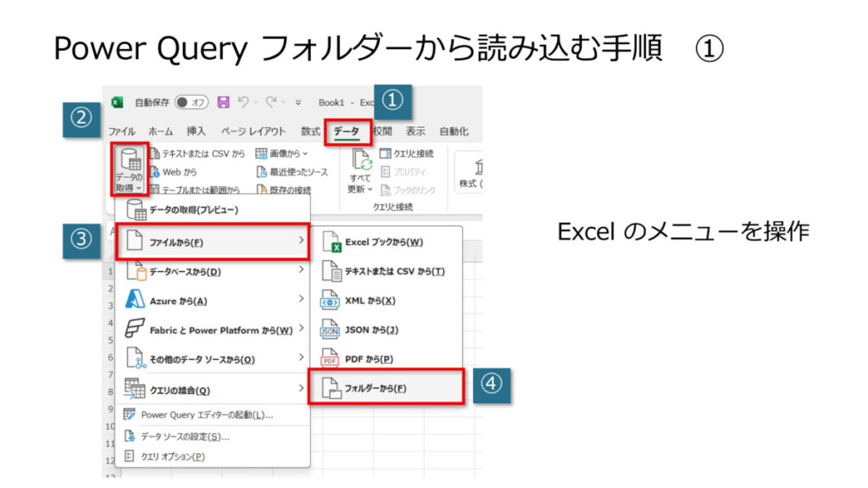This screenshot has height=488, width=868.
Task: Open the ファイル tab
Action: (x=122, y=131)
